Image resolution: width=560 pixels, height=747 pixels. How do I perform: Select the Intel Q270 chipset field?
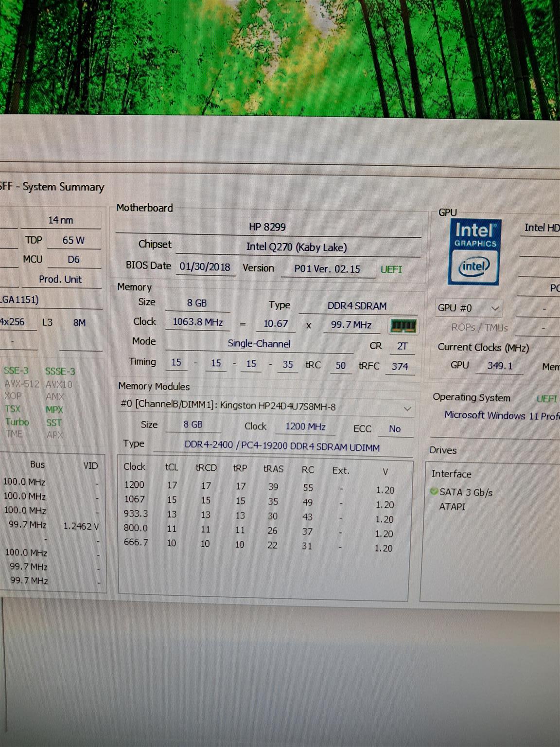pyautogui.click(x=296, y=247)
